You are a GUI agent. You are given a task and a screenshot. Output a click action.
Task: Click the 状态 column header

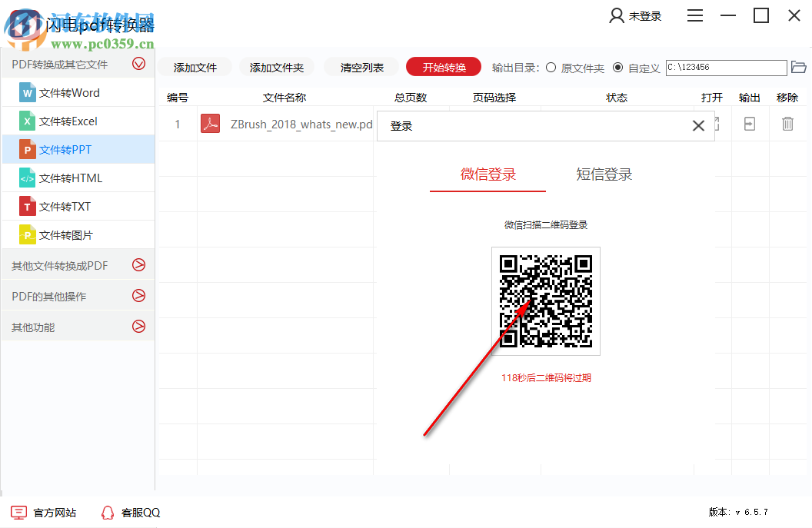617,98
